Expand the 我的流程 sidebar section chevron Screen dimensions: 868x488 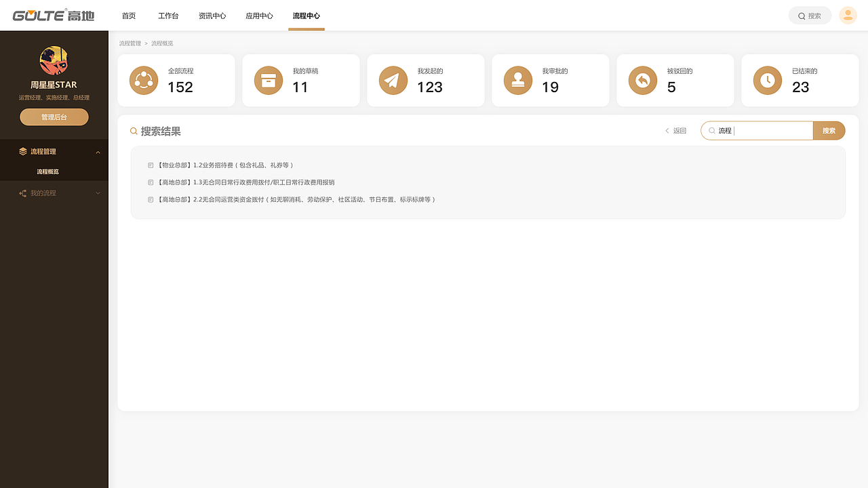click(98, 193)
